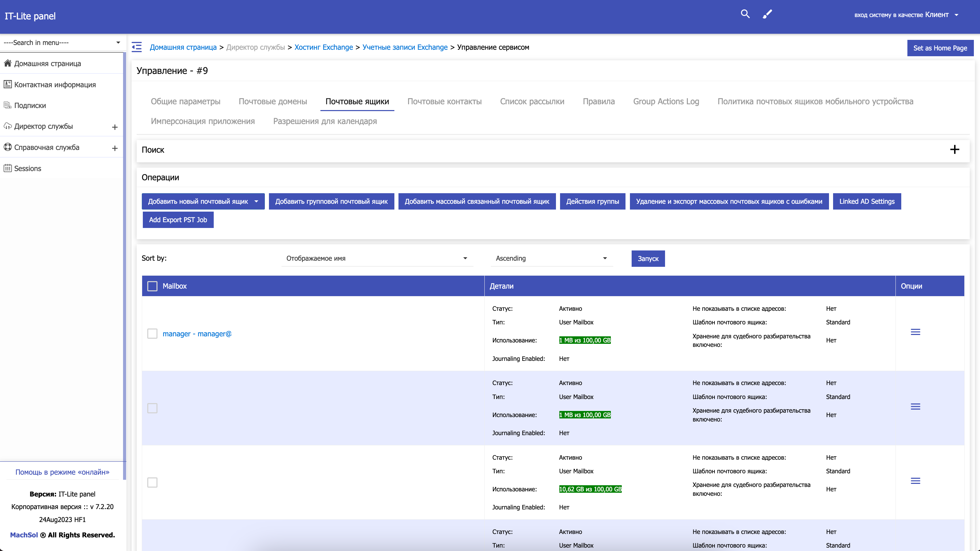Open the Список рассылки tab
The width and height of the screenshot is (980, 551).
532,102
